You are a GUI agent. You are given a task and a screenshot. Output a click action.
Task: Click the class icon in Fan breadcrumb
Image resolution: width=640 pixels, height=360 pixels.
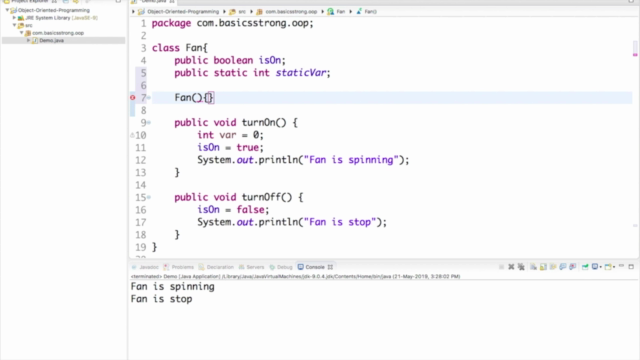[331, 11]
